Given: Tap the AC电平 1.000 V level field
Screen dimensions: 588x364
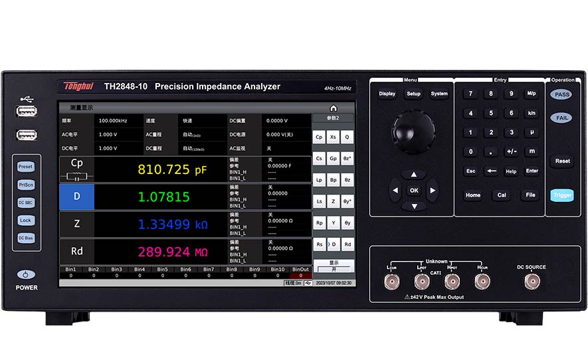Looking at the screenshot, I should pos(101,135).
